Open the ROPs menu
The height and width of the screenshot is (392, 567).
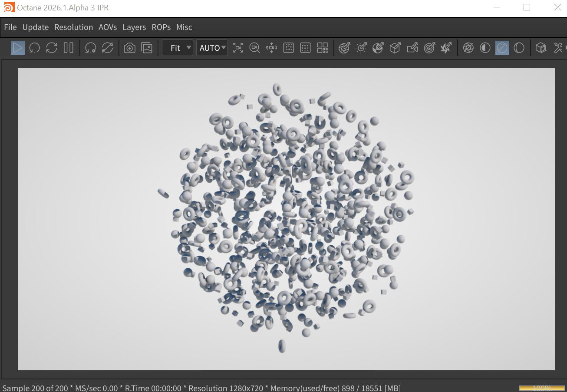[161, 27]
